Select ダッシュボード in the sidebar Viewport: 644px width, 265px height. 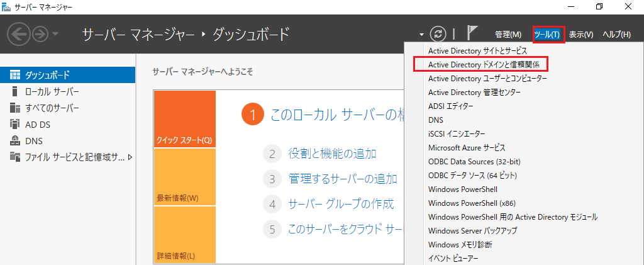click(x=68, y=75)
